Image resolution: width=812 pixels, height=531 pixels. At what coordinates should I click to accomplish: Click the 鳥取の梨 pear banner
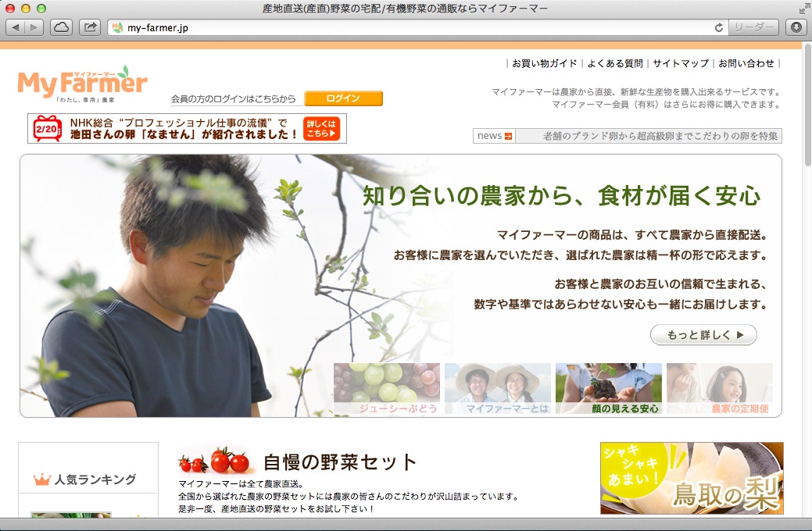pyautogui.click(x=692, y=478)
